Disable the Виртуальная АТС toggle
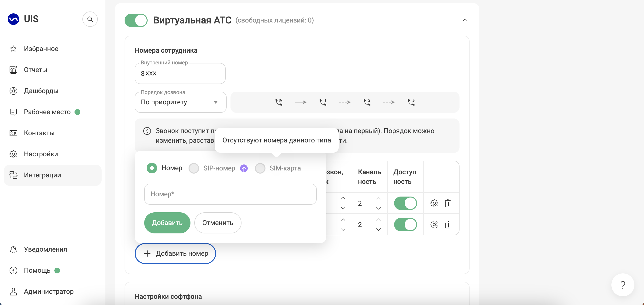The width and height of the screenshot is (644, 305). (136, 20)
